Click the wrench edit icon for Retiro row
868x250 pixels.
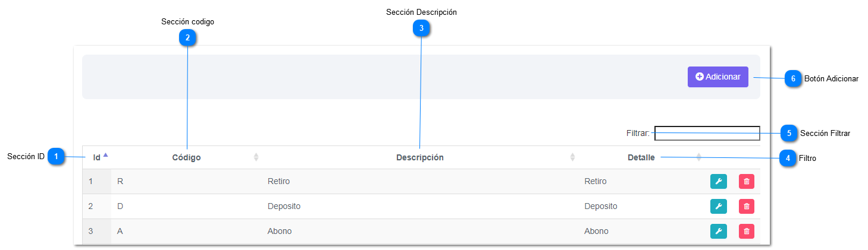[x=718, y=182]
